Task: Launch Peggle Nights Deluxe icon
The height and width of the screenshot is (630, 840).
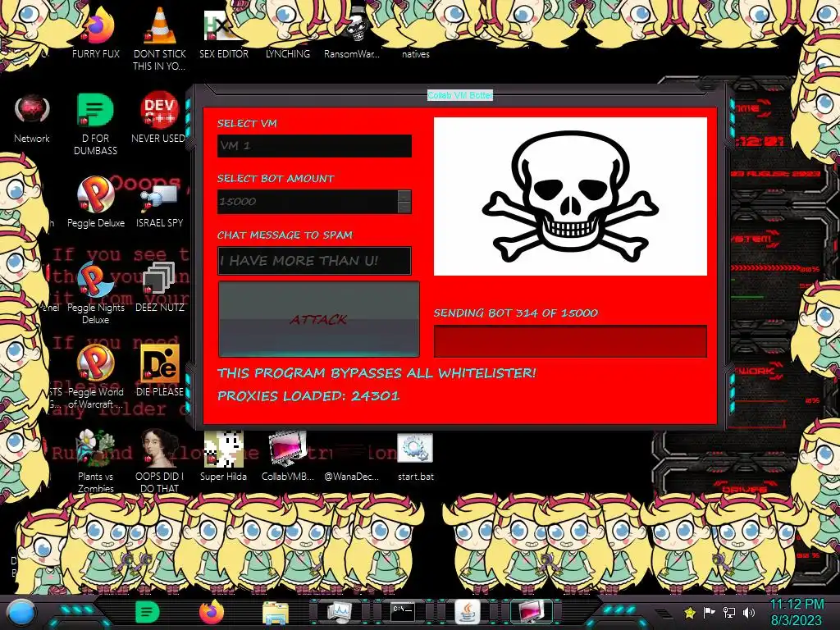Action: pyautogui.click(x=95, y=292)
